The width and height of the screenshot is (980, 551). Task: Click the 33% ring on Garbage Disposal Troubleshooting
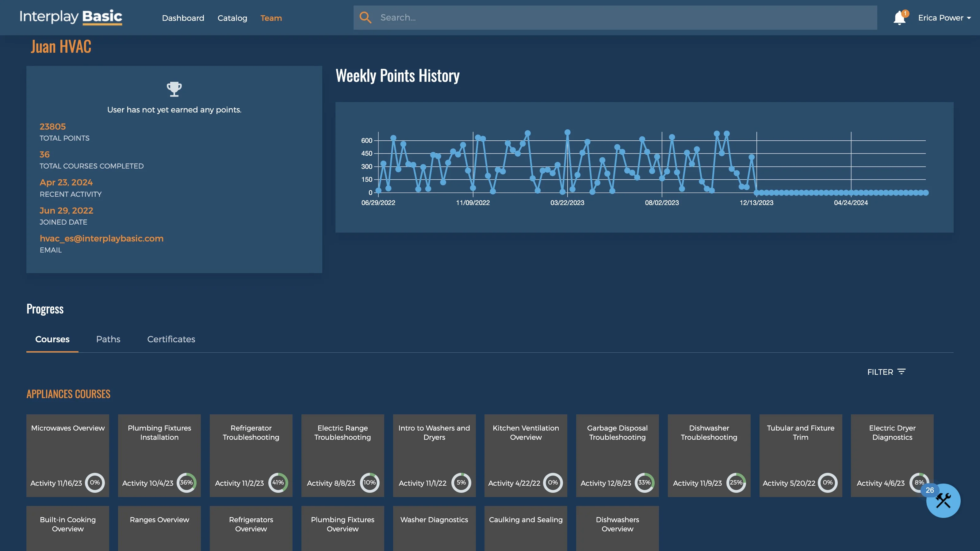645,483
